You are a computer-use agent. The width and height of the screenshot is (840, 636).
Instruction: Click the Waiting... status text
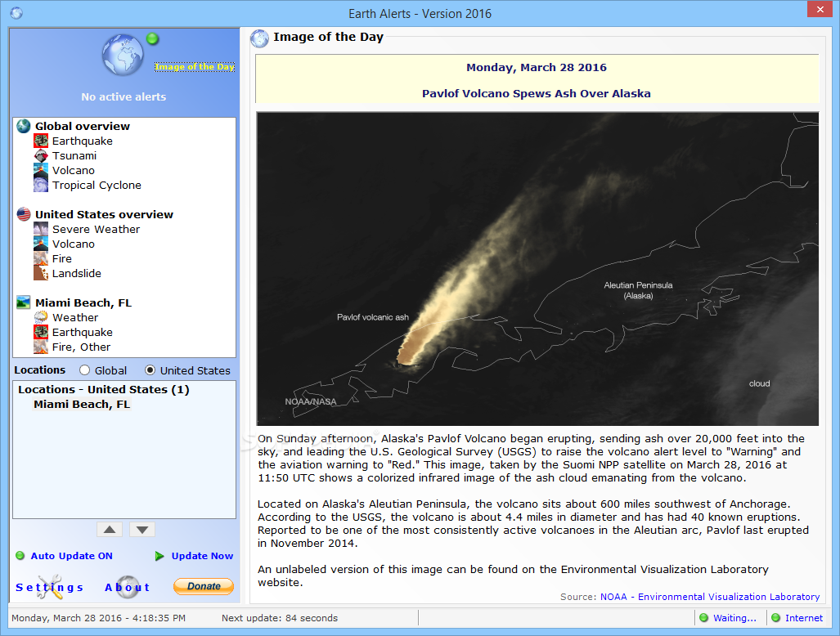click(x=734, y=618)
